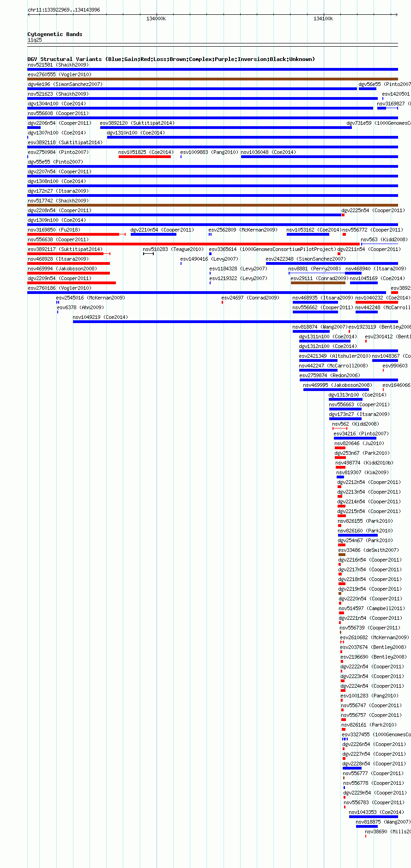Open variant dgv4e196 (SimonSanchez2007)
411x868 pixels.
click(65, 85)
